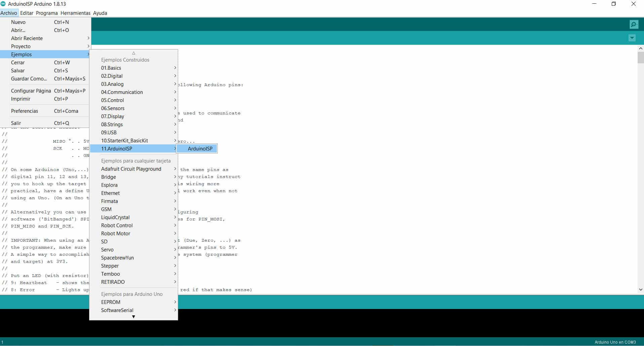Open Robot Control examples
Viewport: 644px width, 346px height.
click(133, 226)
